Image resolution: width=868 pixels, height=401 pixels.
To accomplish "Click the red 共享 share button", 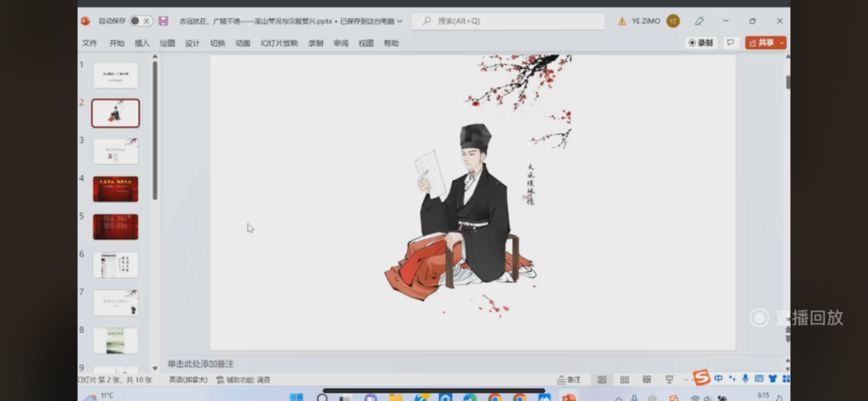I will click(761, 43).
